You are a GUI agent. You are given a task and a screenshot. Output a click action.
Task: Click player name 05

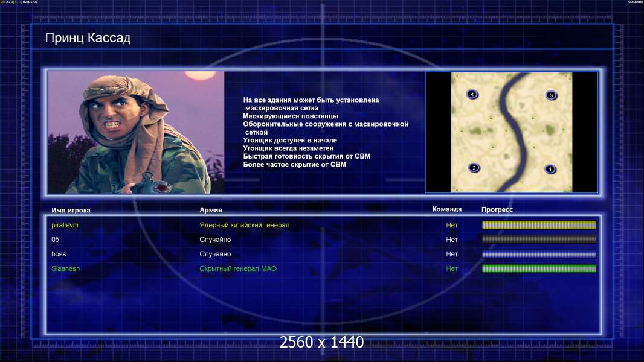(x=56, y=240)
